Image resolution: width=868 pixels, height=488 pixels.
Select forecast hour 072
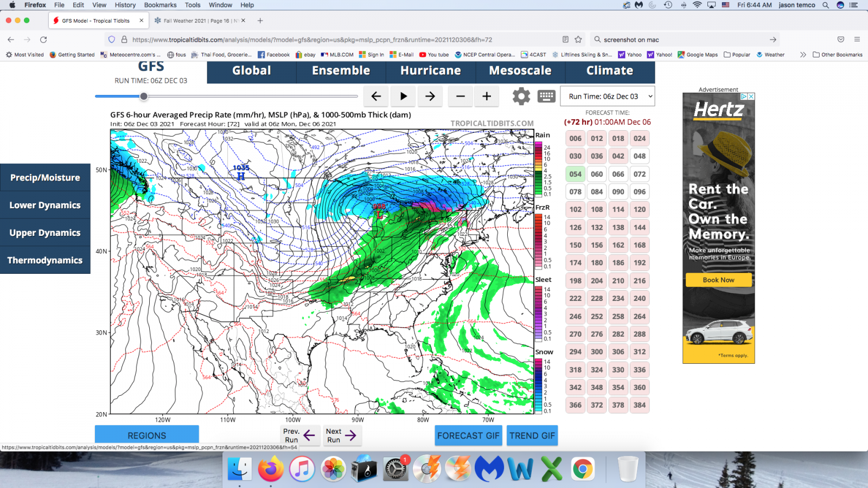639,174
